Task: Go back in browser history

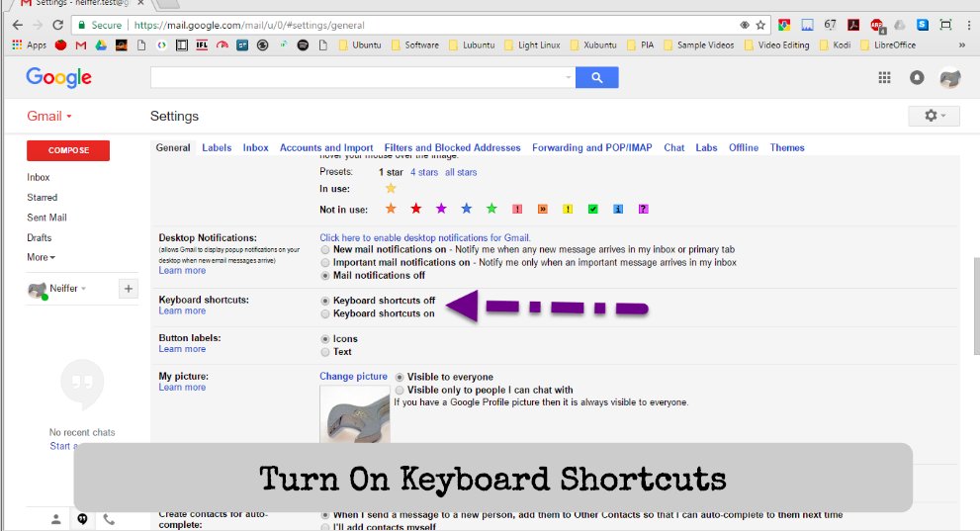Action: coord(18,25)
